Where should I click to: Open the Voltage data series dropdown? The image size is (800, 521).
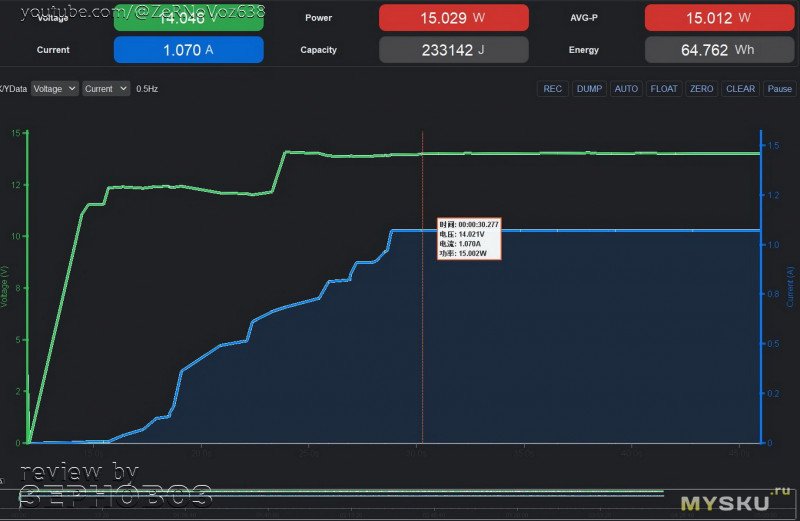(x=54, y=89)
